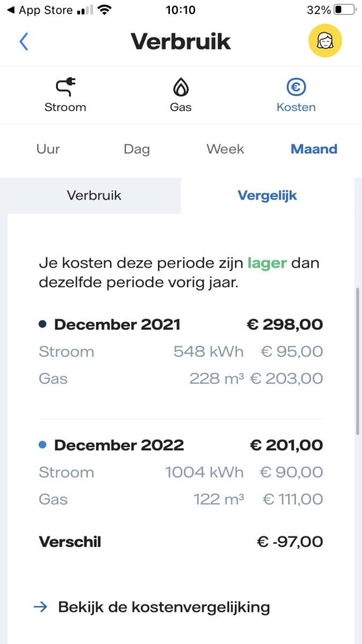The width and height of the screenshot is (362, 644).
Task: Tap the Wi-Fi icon in status bar
Action: [105, 10]
